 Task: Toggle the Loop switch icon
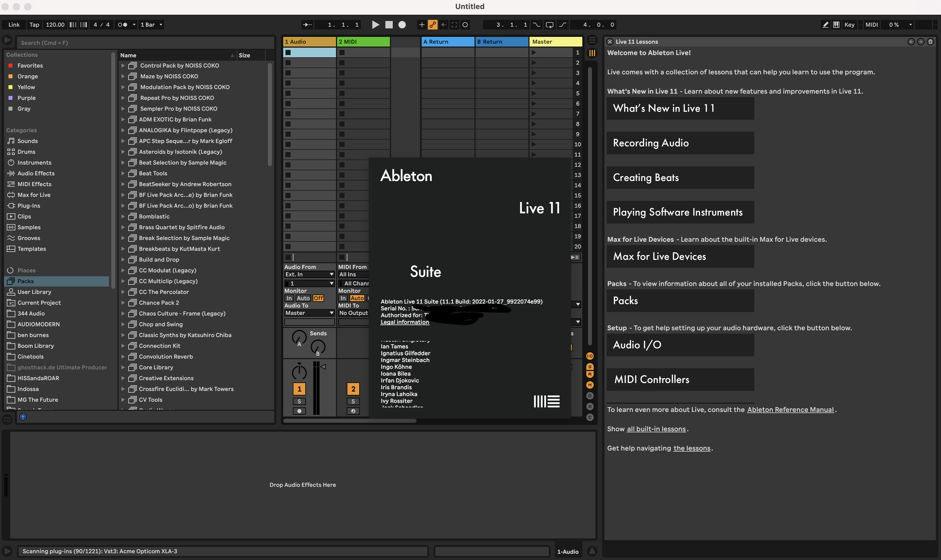point(550,24)
